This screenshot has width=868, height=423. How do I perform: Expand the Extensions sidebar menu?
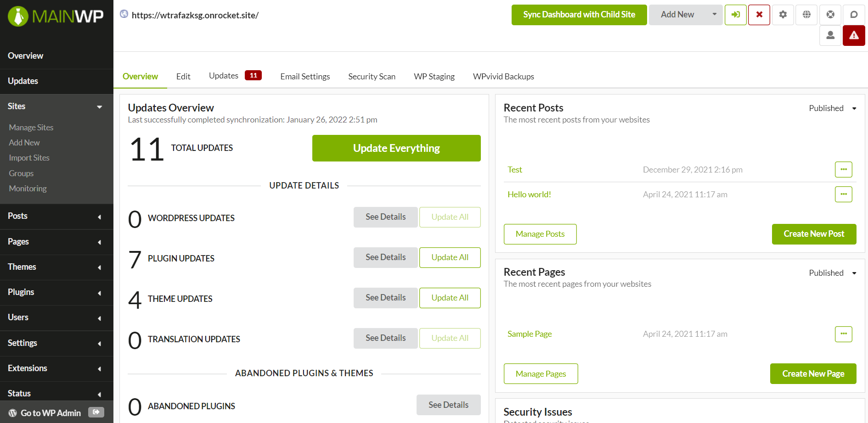[x=99, y=368]
